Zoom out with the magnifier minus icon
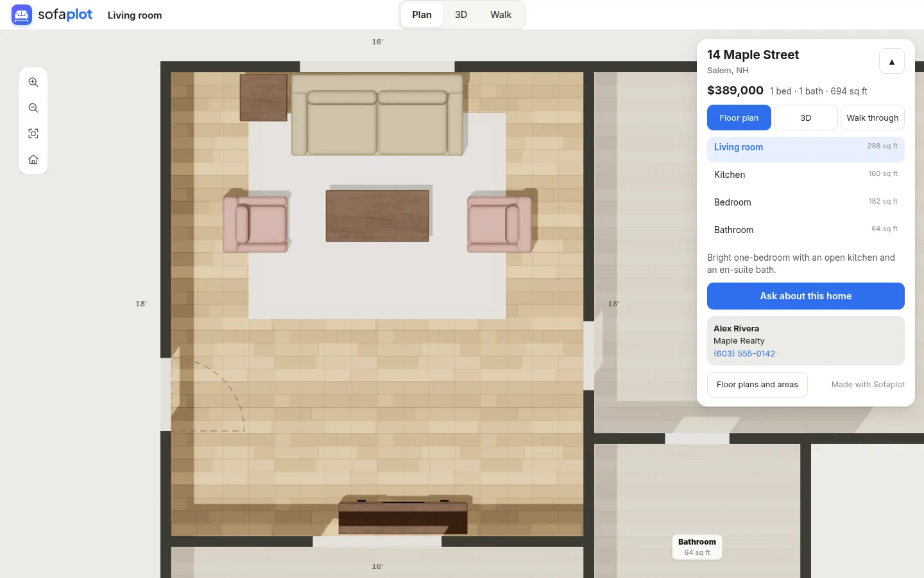 click(x=33, y=108)
